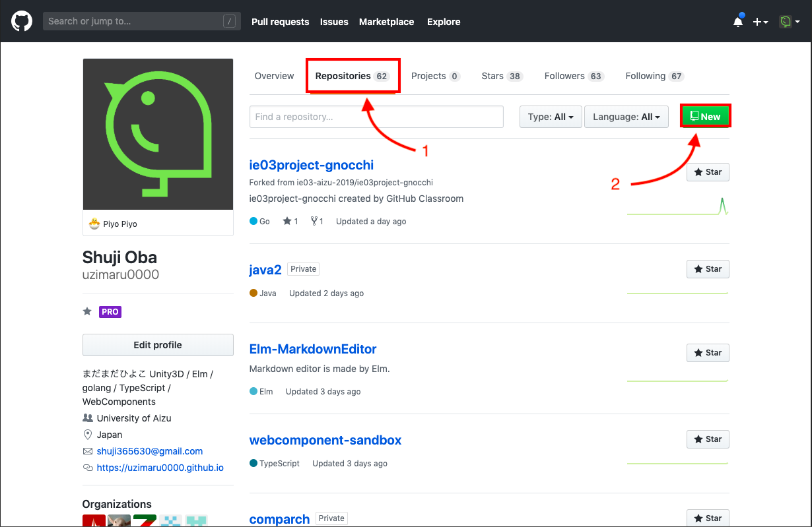Star the comparch repository
812x527 pixels.
708,518
